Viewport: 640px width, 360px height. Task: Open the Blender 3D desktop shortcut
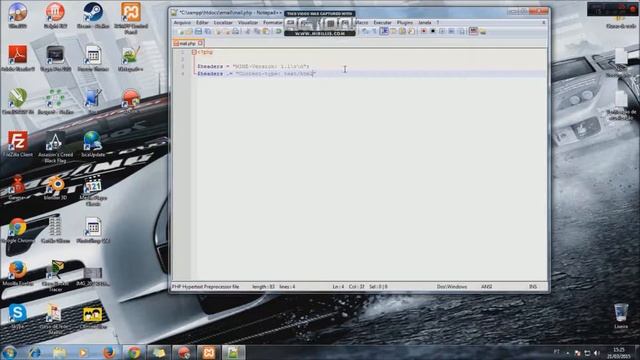click(x=55, y=188)
